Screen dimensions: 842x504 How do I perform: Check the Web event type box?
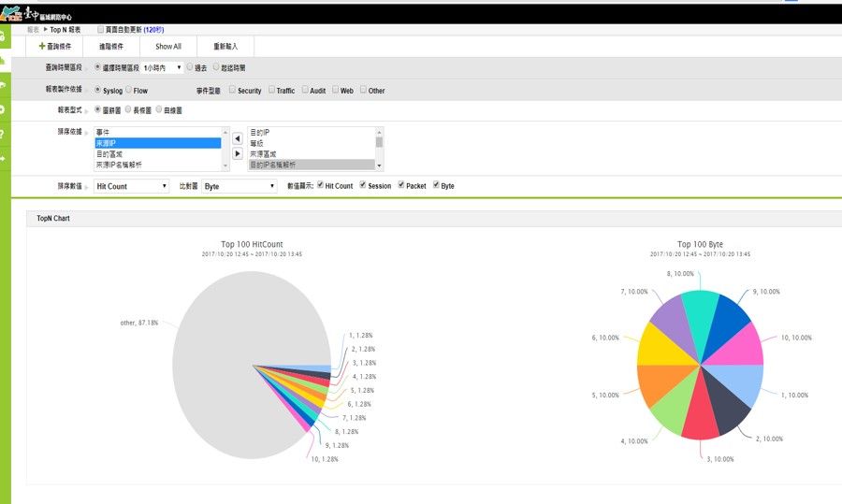(x=335, y=90)
